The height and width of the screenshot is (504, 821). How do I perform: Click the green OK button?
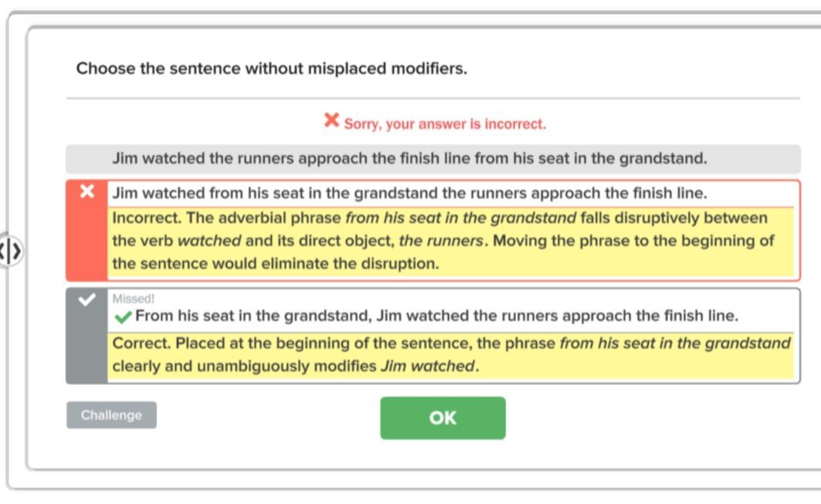(x=443, y=418)
